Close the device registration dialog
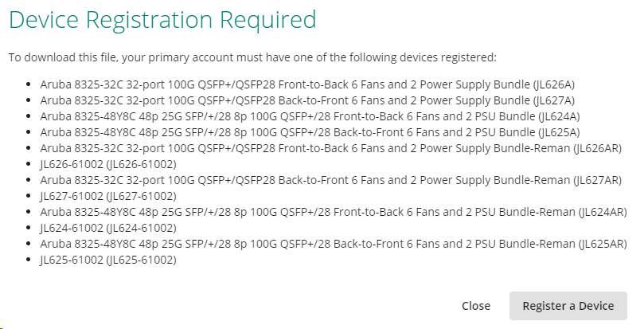 pos(475,306)
